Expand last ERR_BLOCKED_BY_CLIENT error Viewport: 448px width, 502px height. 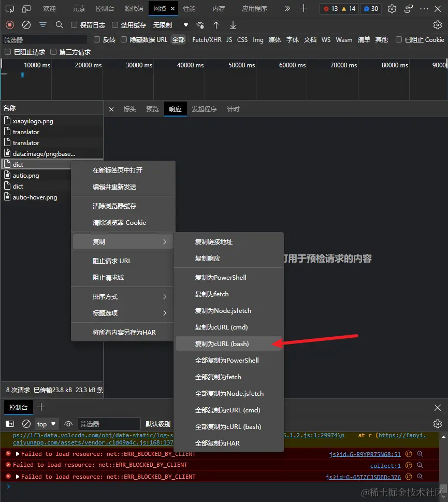pos(18,477)
